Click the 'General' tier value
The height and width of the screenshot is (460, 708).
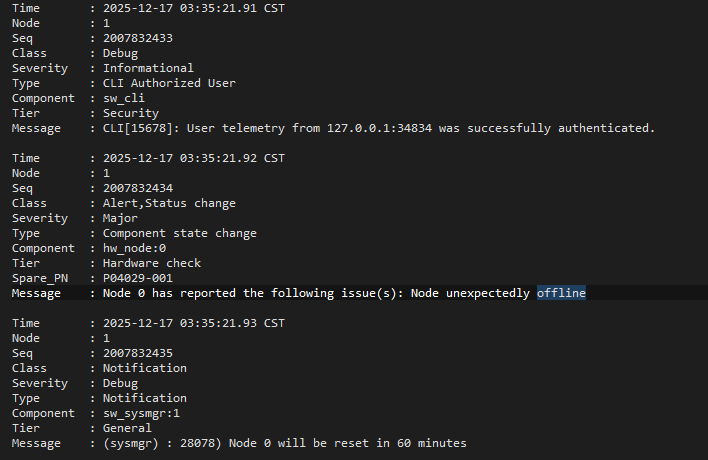(x=128, y=428)
